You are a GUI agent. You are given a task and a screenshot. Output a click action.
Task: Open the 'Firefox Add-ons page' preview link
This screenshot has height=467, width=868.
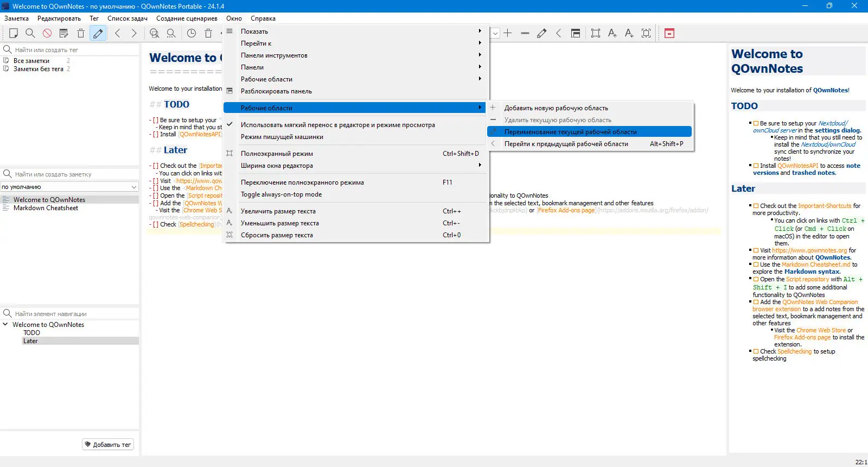[x=802, y=337]
